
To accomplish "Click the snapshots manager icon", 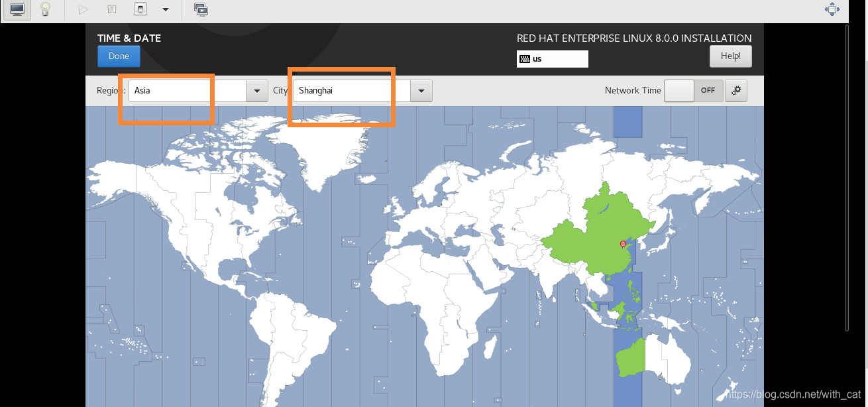I will 201,10.
